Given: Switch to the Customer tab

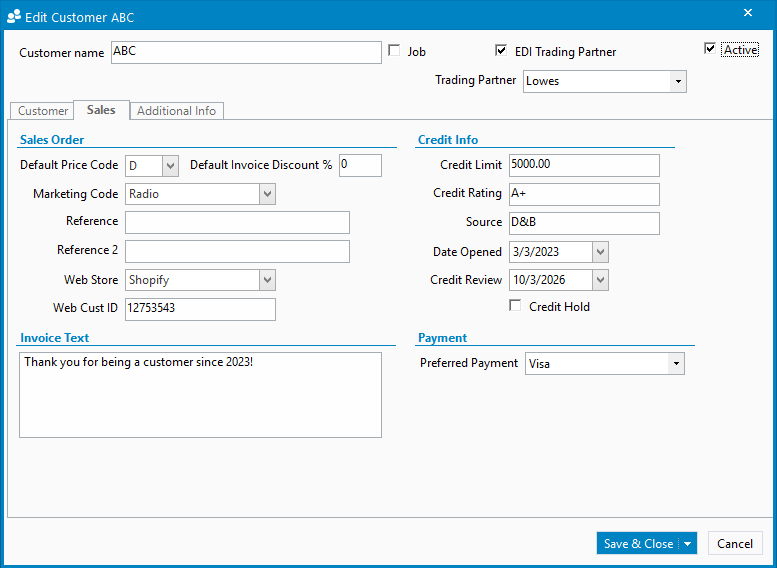Looking at the screenshot, I should 43,111.
